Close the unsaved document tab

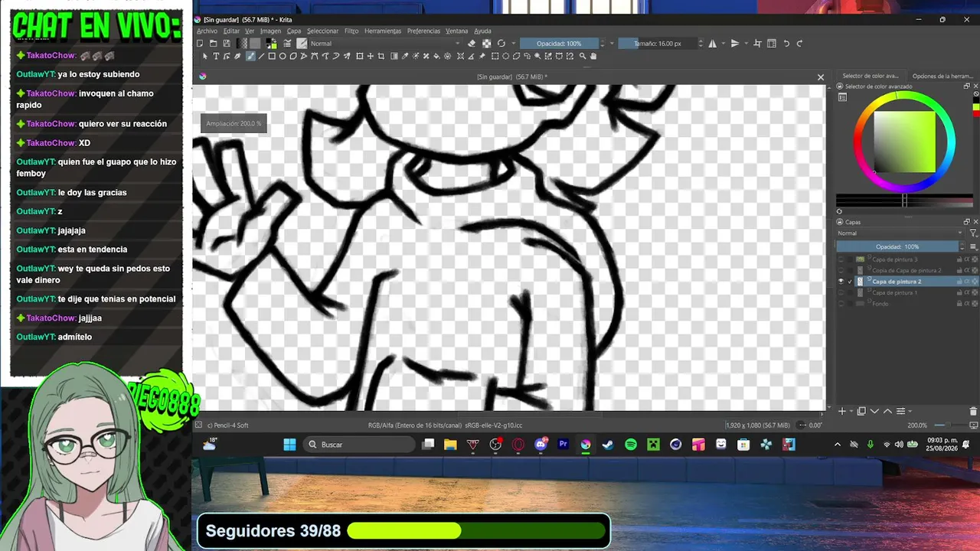[x=821, y=77]
